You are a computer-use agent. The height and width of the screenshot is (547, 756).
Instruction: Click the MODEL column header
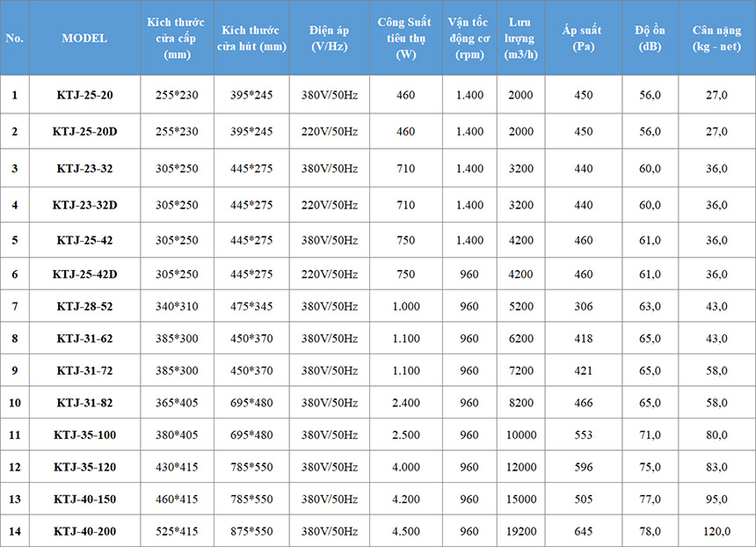84,38
